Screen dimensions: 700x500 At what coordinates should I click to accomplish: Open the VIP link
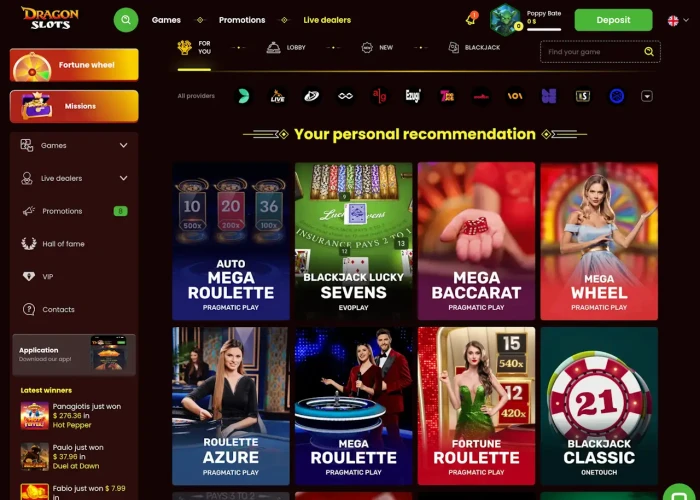tap(48, 277)
